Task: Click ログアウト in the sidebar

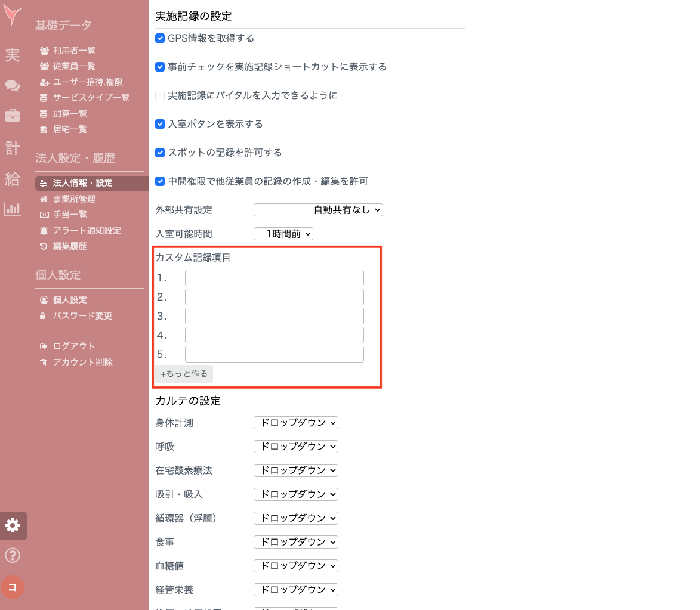Action: (73, 346)
